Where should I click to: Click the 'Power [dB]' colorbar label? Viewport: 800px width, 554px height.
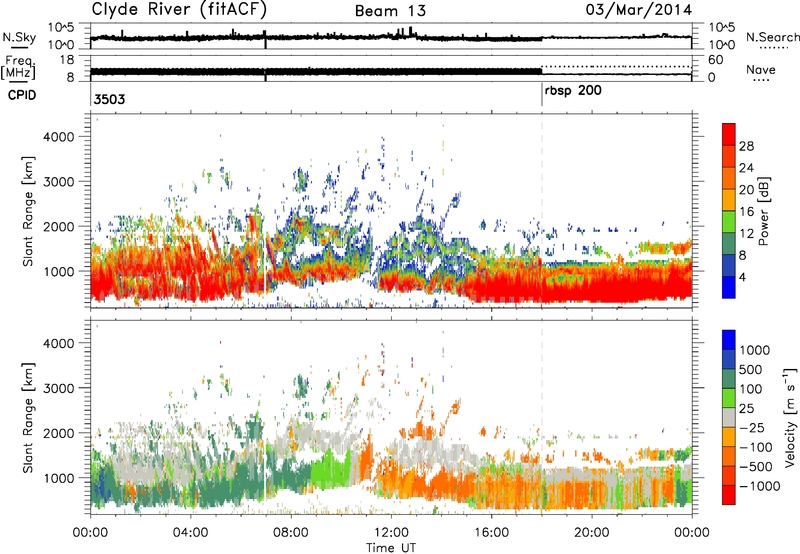(x=764, y=211)
